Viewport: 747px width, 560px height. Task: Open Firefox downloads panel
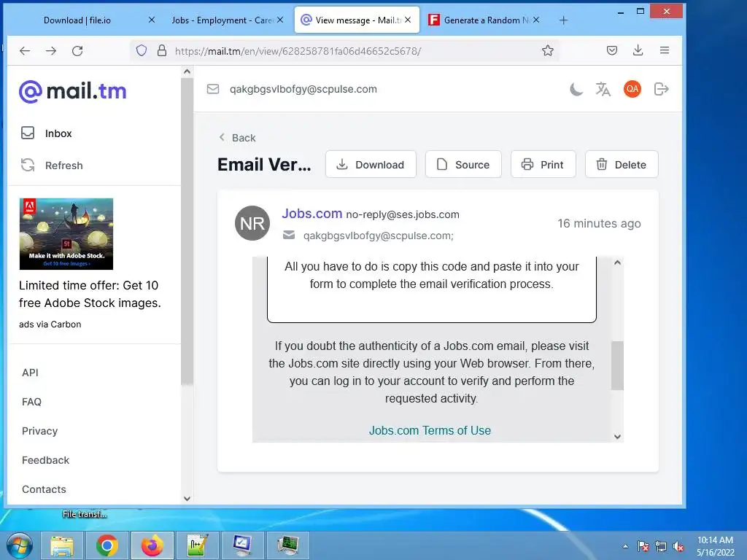pos(638,50)
